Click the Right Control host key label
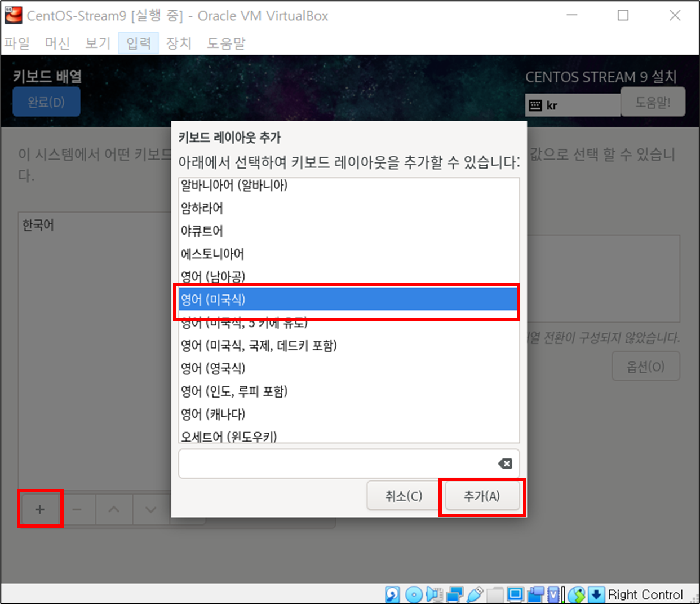Image resolution: width=700 pixels, height=604 pixels. (645, 594)
